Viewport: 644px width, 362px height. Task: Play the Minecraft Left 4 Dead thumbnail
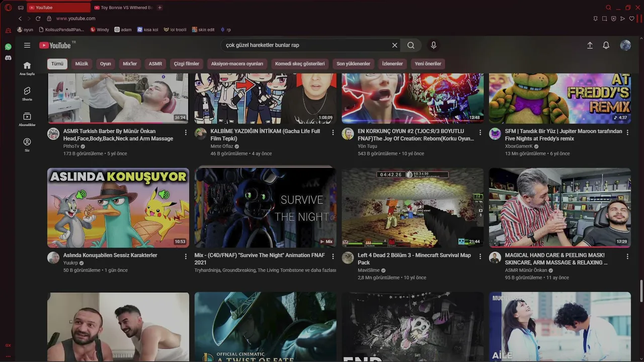pos(413,208)
